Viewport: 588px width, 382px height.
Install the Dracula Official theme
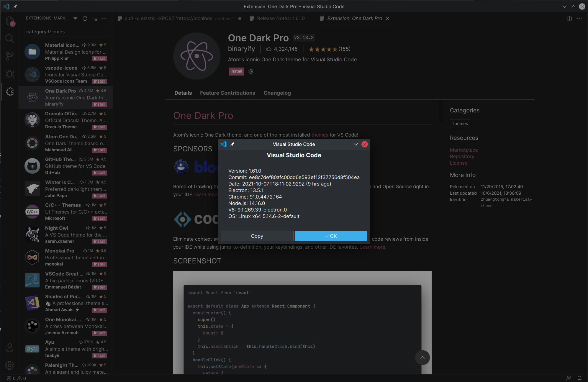99,127
